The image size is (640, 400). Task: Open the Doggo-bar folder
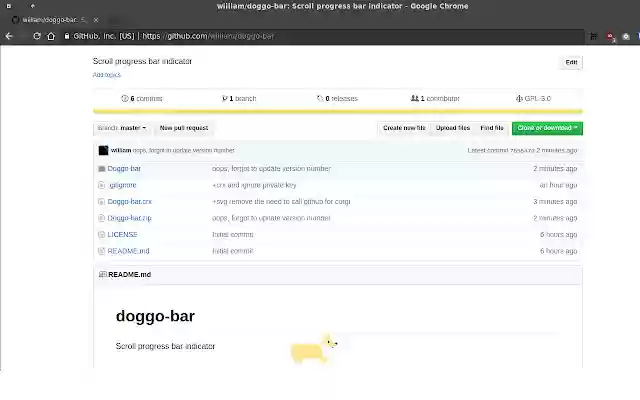tap(124, 169)
